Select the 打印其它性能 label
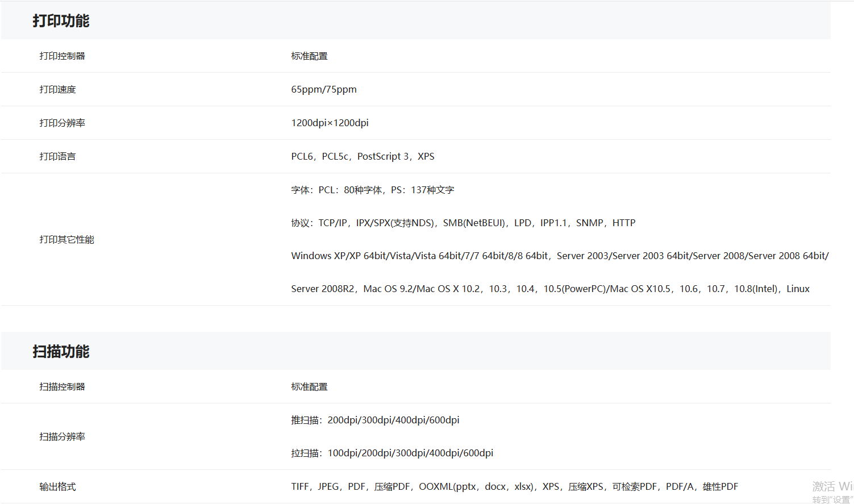The height and width of the screenshot is (504, 854). click(66, 240)
